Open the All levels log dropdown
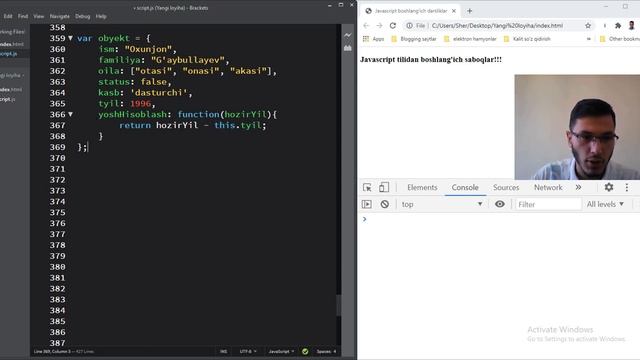This screenshot has width=640, height=360. point(605,204)
